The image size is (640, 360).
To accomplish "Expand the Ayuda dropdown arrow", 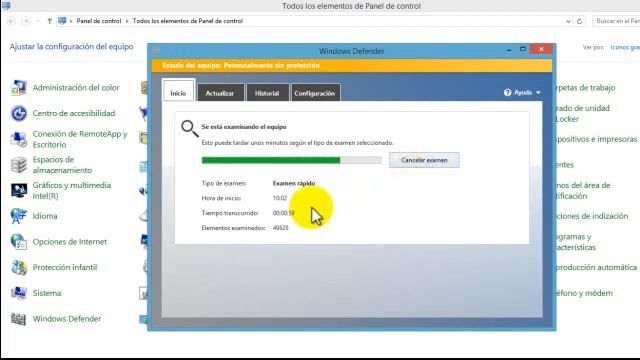I will click(538, 93).
